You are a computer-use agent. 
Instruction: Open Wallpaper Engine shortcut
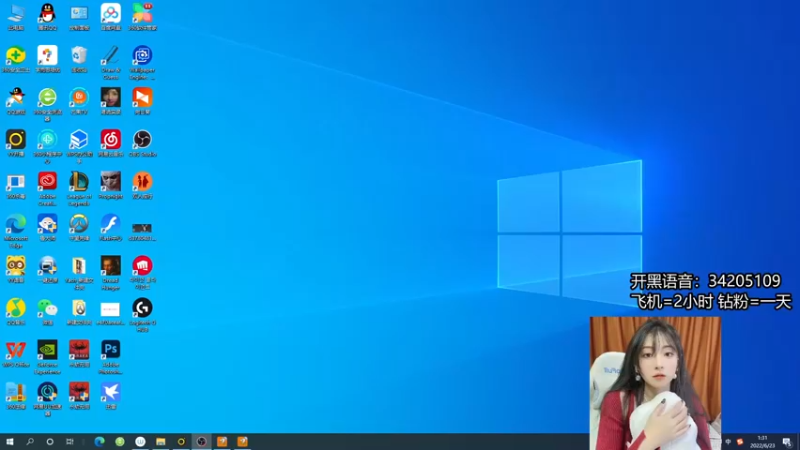point(142,62)
